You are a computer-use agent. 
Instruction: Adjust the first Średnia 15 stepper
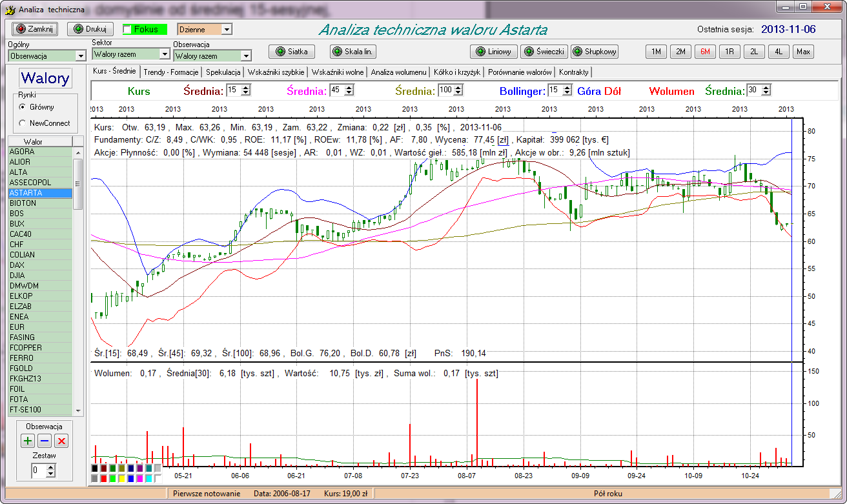pyautogui.click(x=246, y=91)
